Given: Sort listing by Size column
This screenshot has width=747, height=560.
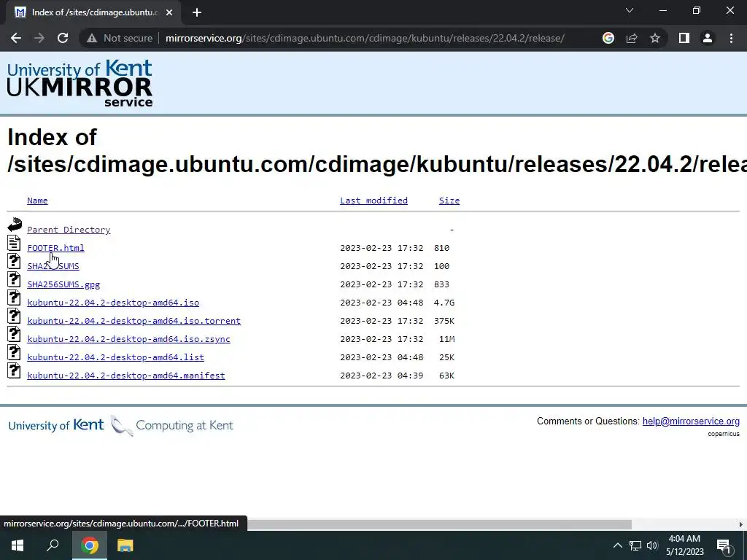Looking at the screenshot, I should tap(449, 201).
